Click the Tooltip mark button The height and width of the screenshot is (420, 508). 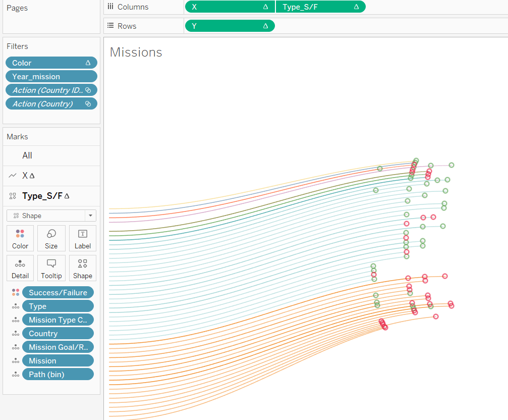coord(51,268)
